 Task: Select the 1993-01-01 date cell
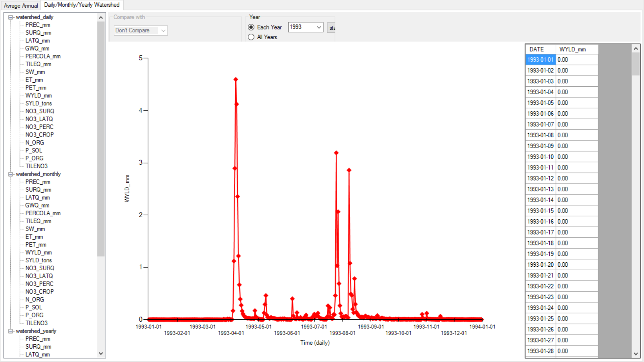tap(540, 60)
